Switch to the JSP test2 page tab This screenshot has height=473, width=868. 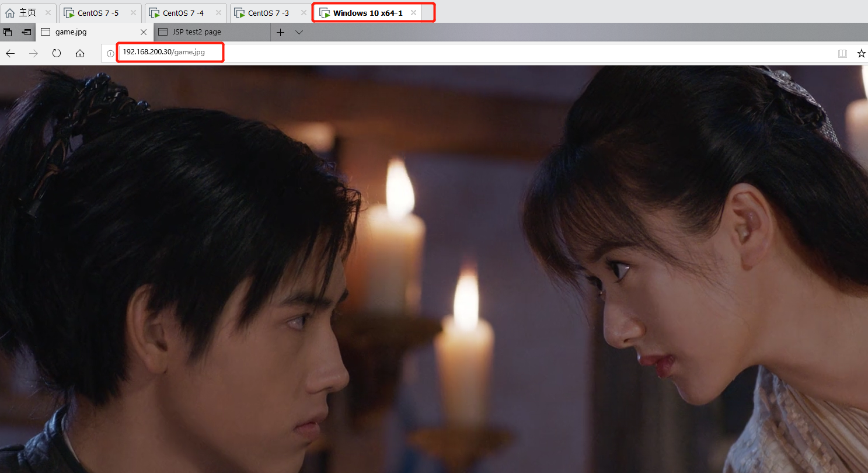pos(212,32)
